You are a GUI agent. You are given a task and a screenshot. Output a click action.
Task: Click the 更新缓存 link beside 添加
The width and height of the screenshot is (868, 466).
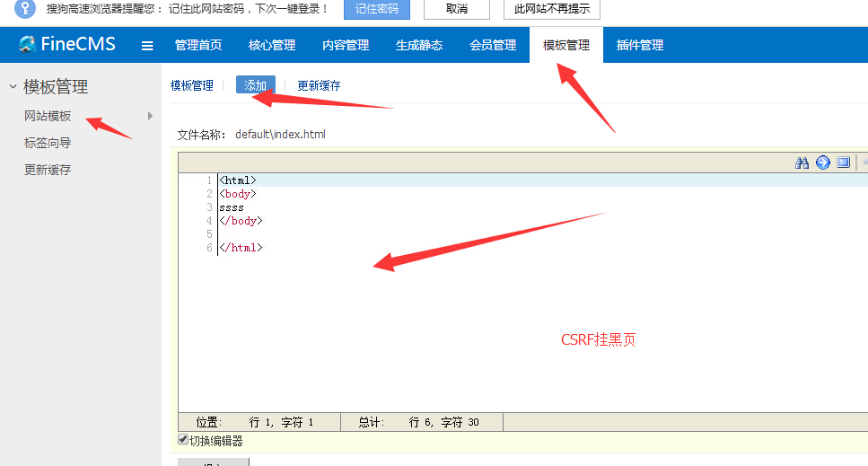319,85
